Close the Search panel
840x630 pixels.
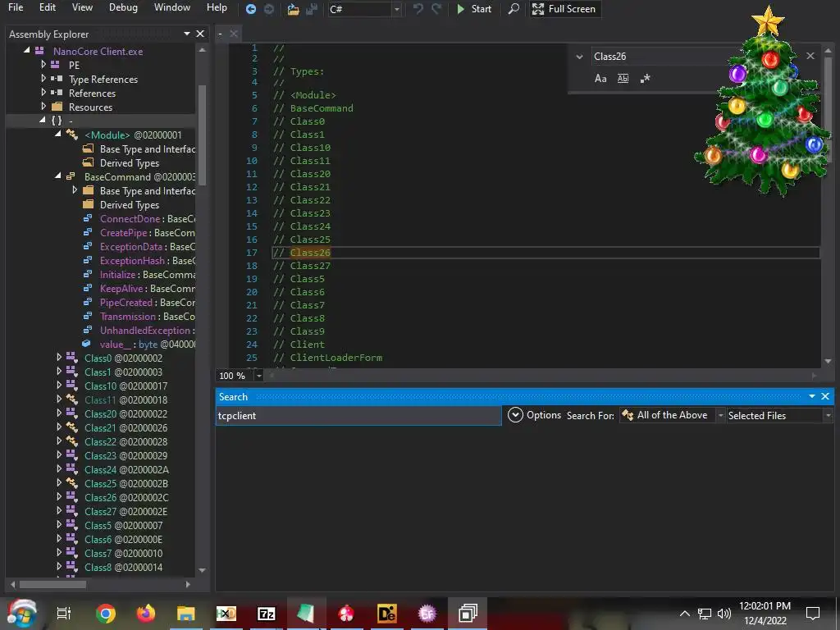(x=825, y=396)
